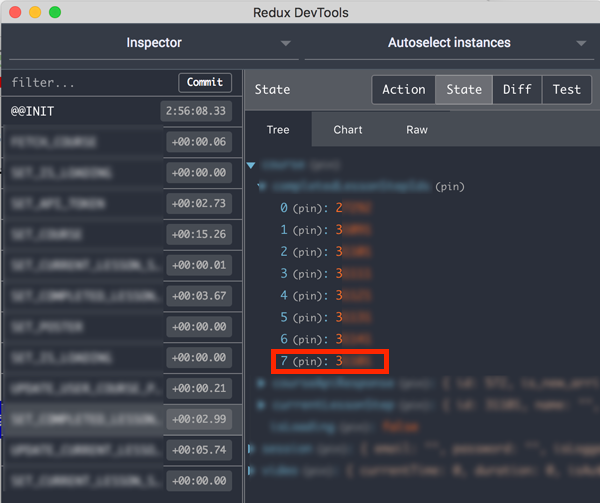Collapse the blurred array node with (pin)
Viewport: 600px width, 503px height.
click(261, 186)
